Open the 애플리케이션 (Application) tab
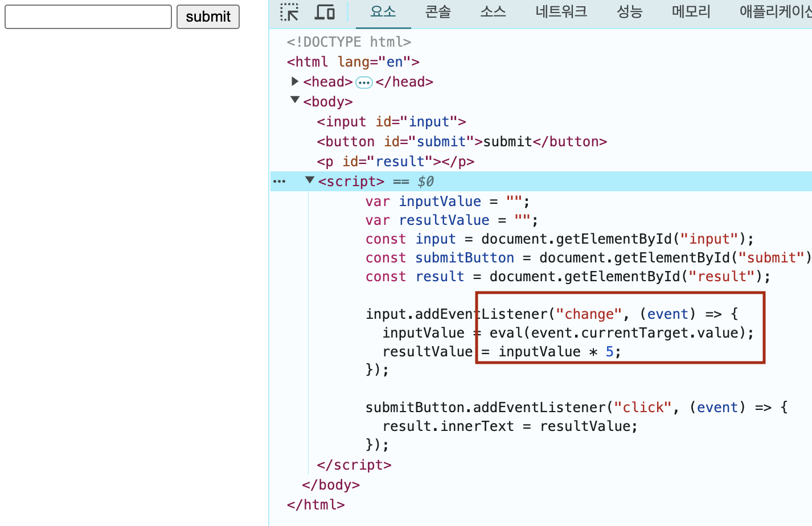The height and width of the screenshot is (526, 812). (774, 12)
